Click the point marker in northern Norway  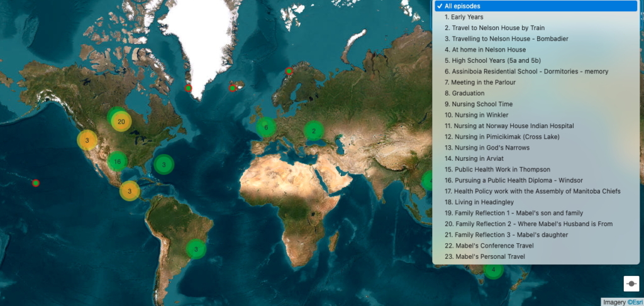coord(289,71)
